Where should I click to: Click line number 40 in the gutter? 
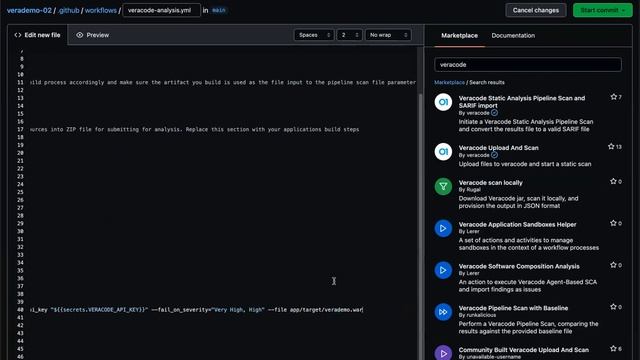point(20,310)
